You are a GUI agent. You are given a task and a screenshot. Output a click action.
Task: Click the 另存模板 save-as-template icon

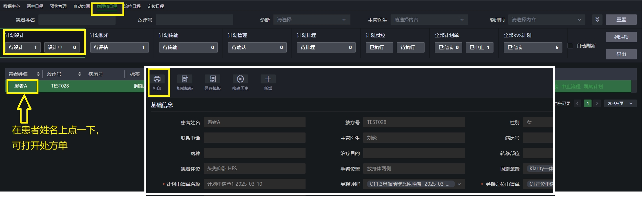click(213, 79)
